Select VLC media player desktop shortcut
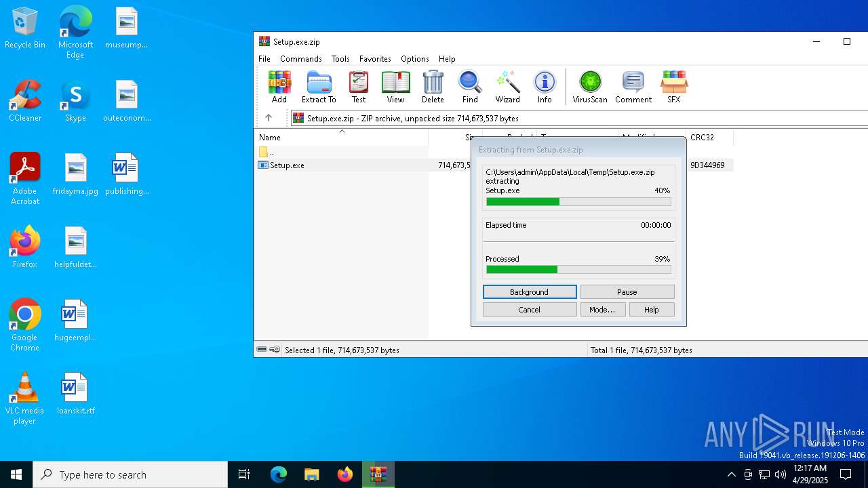 (x=25, y=399)
